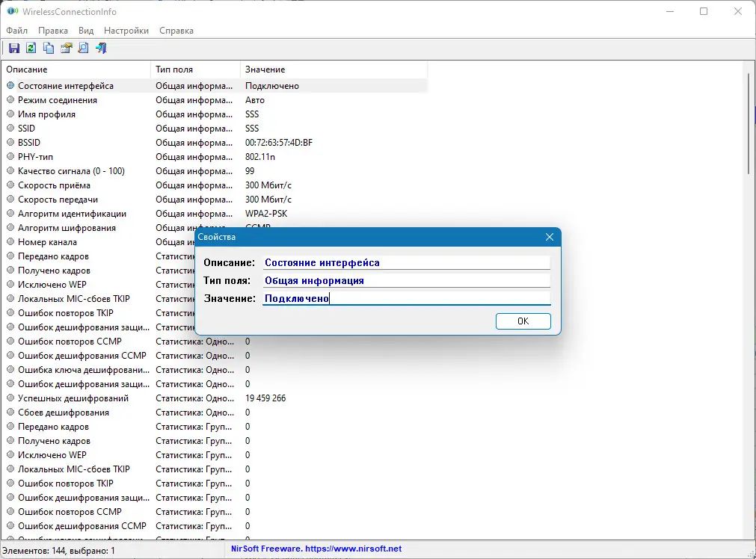Click the bullet icon beside Скорость передачи
756x559 pixels.
[10, 199]
